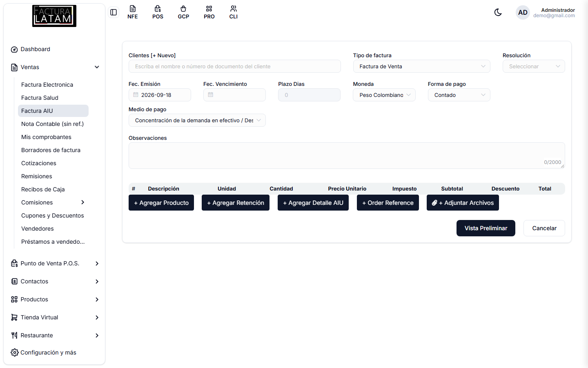This screenshot has height=368, width=588.
Task: Open the Moneda Peso Colombiano dropdown
Action: pos(384,95)
